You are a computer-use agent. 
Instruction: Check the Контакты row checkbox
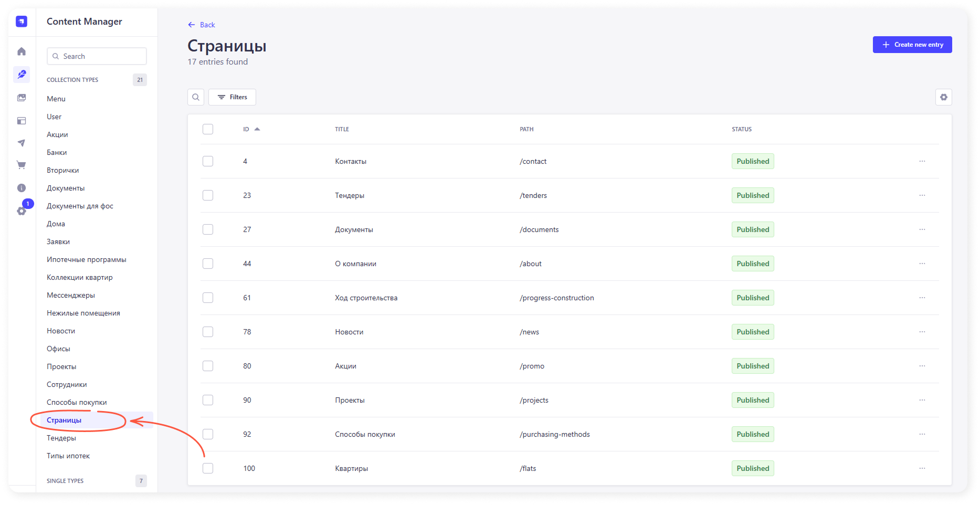208,161
